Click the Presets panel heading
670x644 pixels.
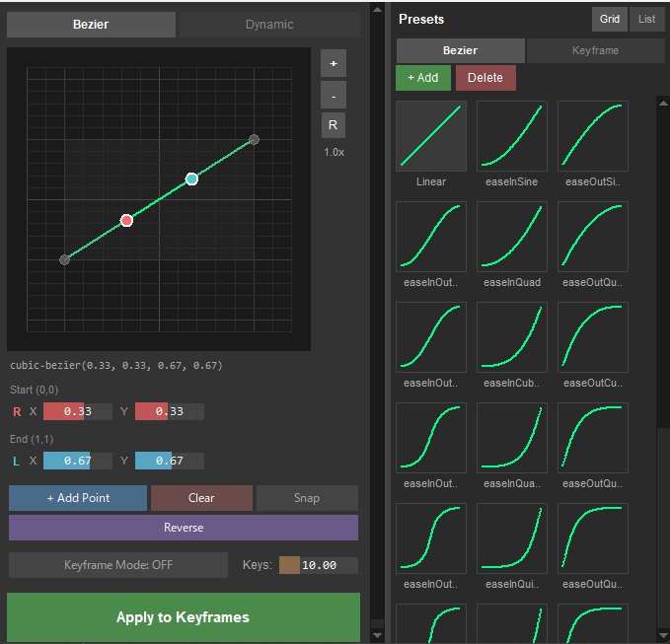tap(421, 19)
